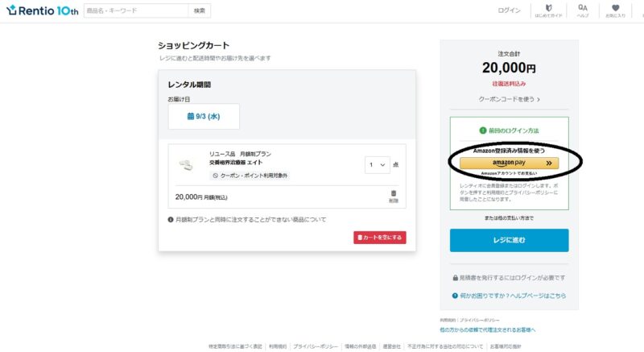Click the info icon about monthly plan items

[171, 219]
